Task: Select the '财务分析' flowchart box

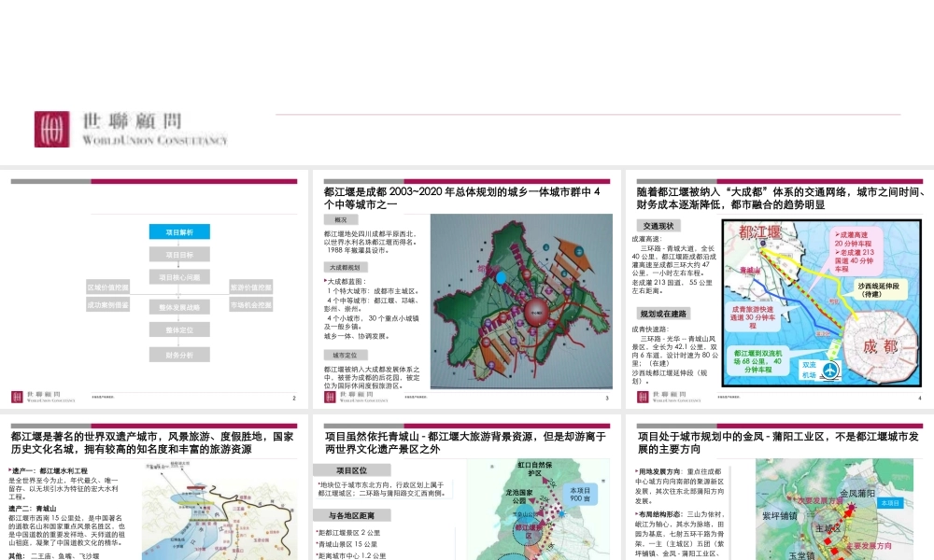Action: coord(179,355)
